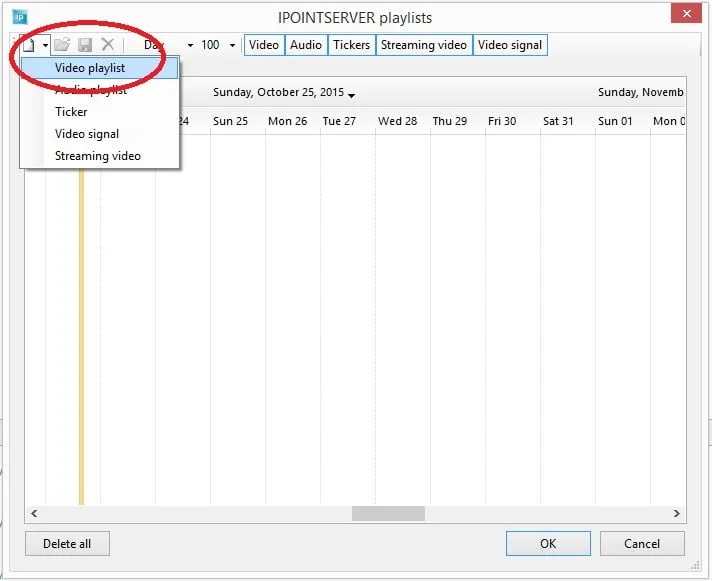Click the delete X toolbar icon

click(108, 44)
